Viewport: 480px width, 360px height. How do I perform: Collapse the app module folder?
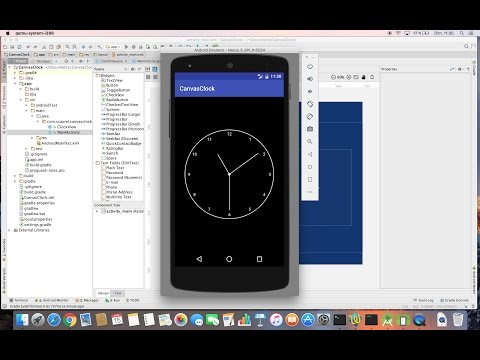point(15,83)
